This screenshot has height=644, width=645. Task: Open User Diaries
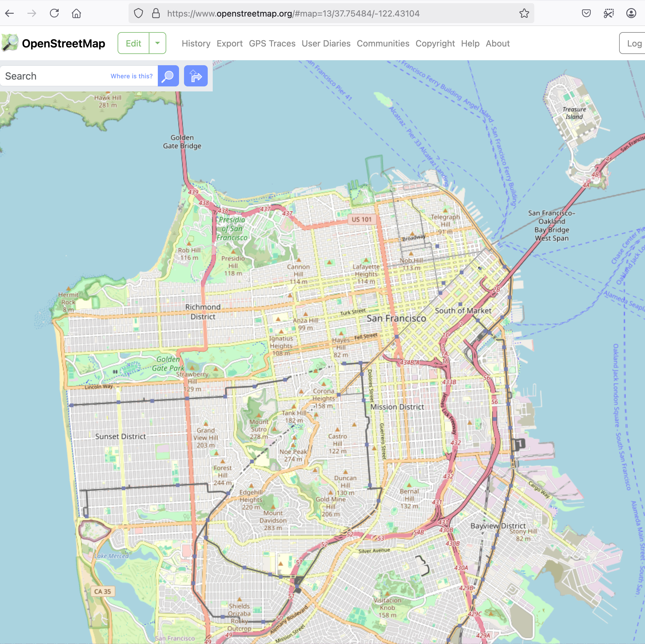point(326,43)
